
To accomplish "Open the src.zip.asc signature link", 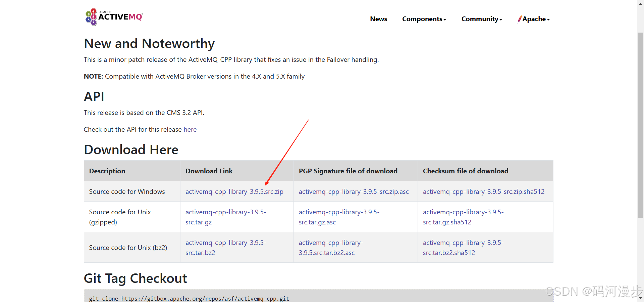I will (354, 191).
